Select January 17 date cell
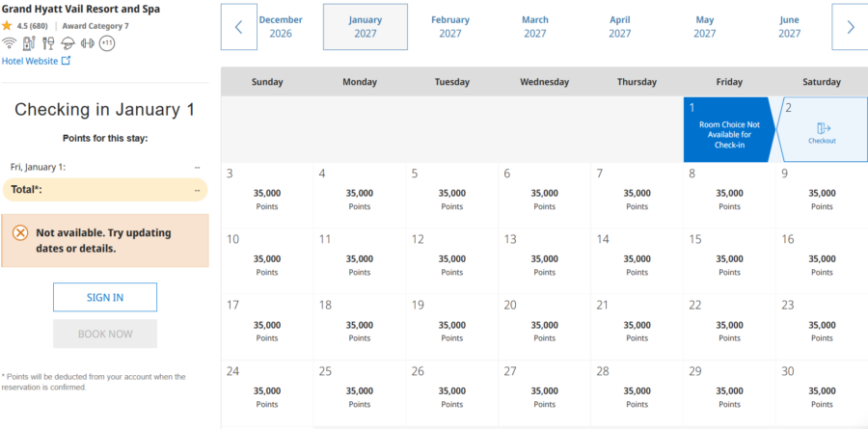This screenshot has height=429, width=868. [x=267, y=327]
